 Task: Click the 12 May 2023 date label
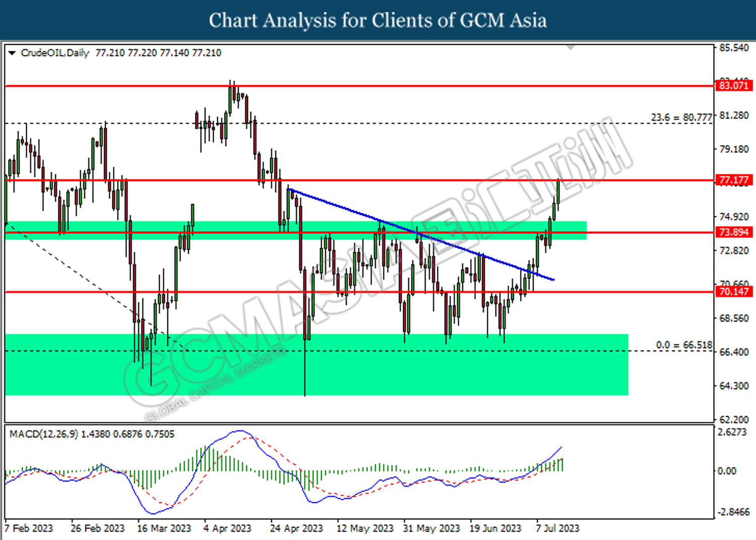tap(365, 528)
